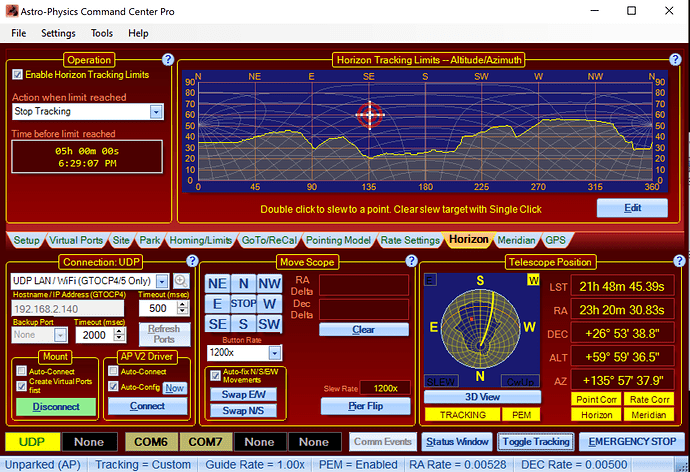
Task: Click the Hostname / IP Address input field
Action: (x=68, y=309)
